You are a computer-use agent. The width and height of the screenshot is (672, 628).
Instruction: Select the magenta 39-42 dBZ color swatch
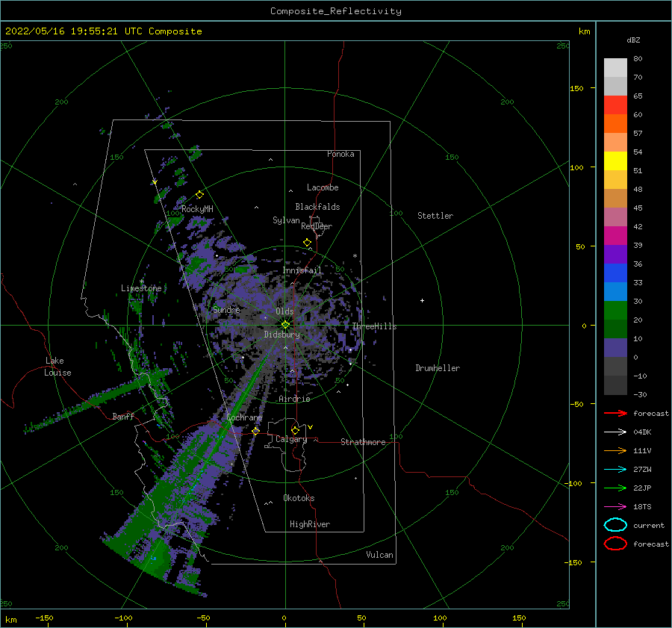click(x=615, y=236)
